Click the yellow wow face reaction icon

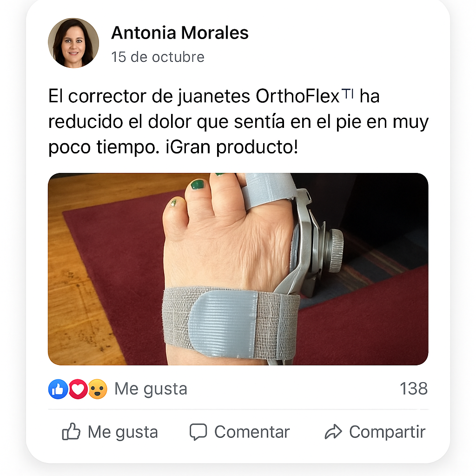(x=98, y=389)
